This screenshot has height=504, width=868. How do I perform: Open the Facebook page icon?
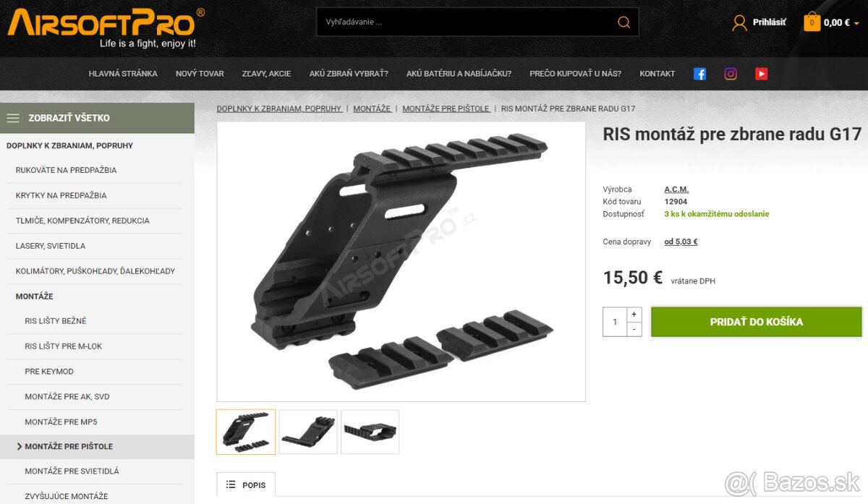pyautogui.click(x=699, y=74)
